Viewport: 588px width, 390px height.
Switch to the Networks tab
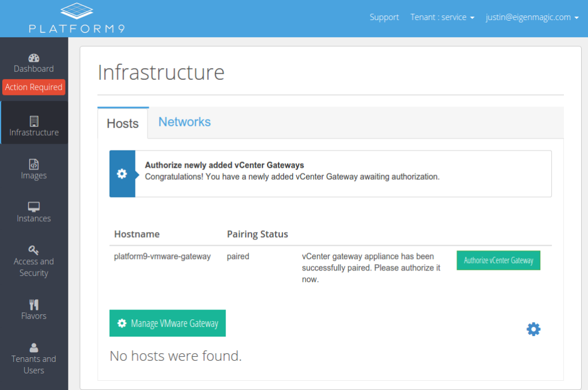tap(184, 122)
